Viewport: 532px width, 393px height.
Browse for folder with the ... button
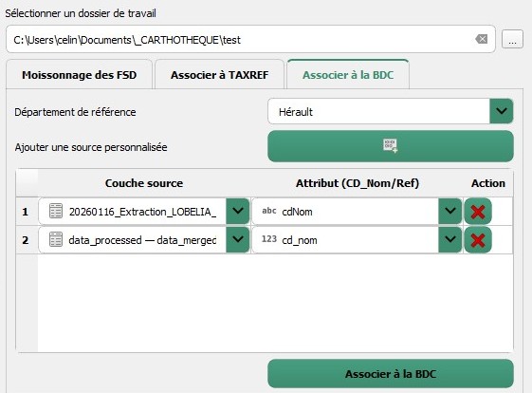[x=512, y=40]
